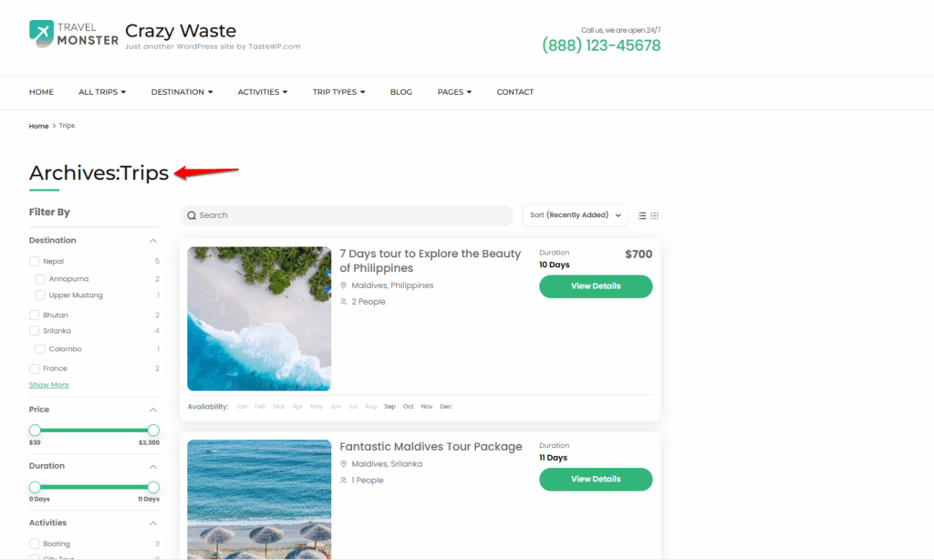The image size is (934, 560).
Task: Click the trip search input field
Action: coord(351,216)
